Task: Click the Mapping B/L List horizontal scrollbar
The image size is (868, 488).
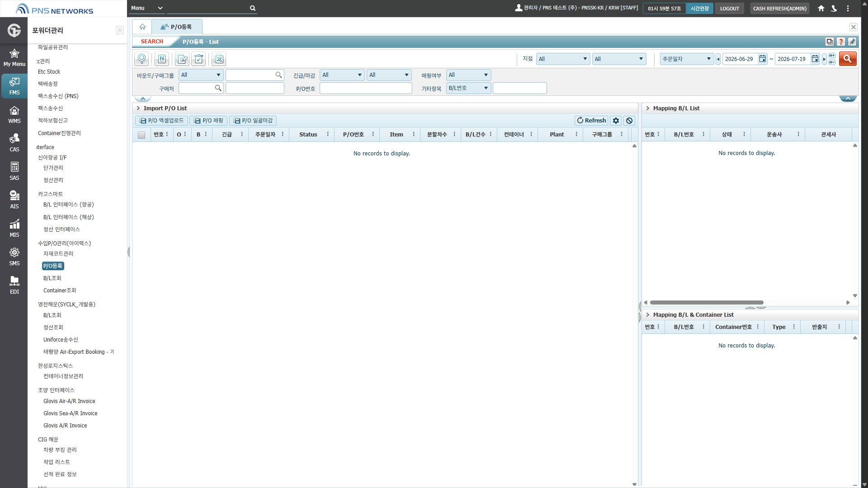Action: coord(707,303)
